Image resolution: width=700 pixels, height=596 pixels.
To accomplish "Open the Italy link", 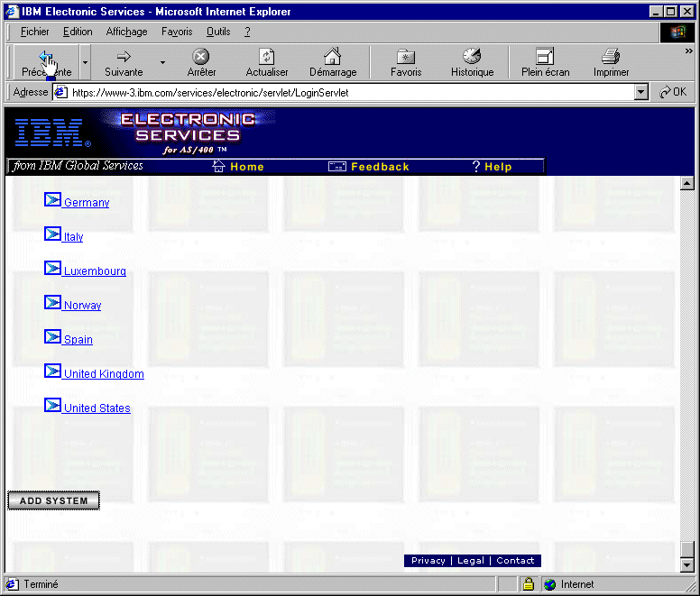I will (74, 237).
